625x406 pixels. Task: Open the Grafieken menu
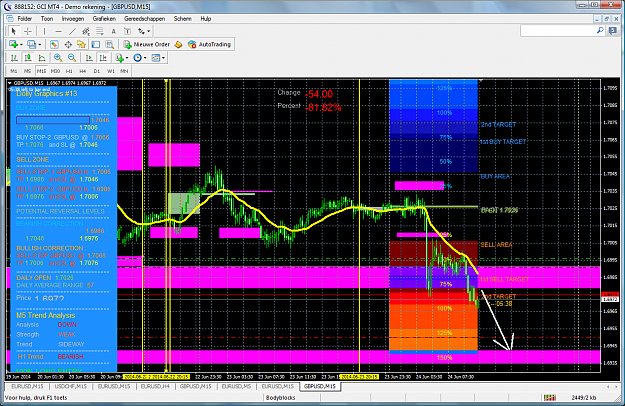pos(104,19)
